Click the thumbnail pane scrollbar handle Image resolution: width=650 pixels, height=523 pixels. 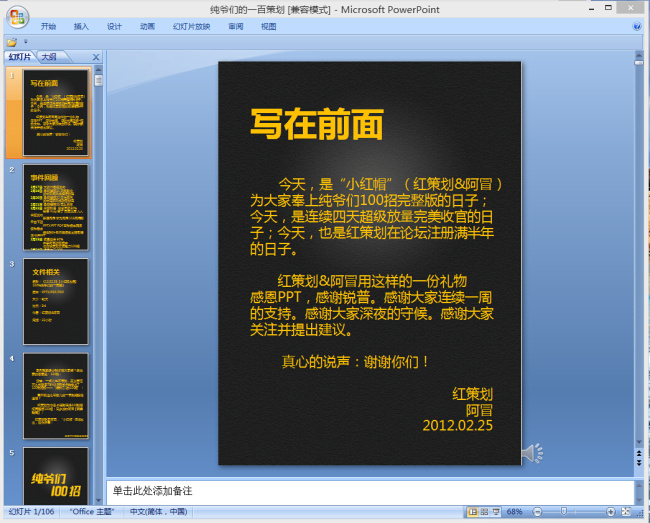point(98,80)
